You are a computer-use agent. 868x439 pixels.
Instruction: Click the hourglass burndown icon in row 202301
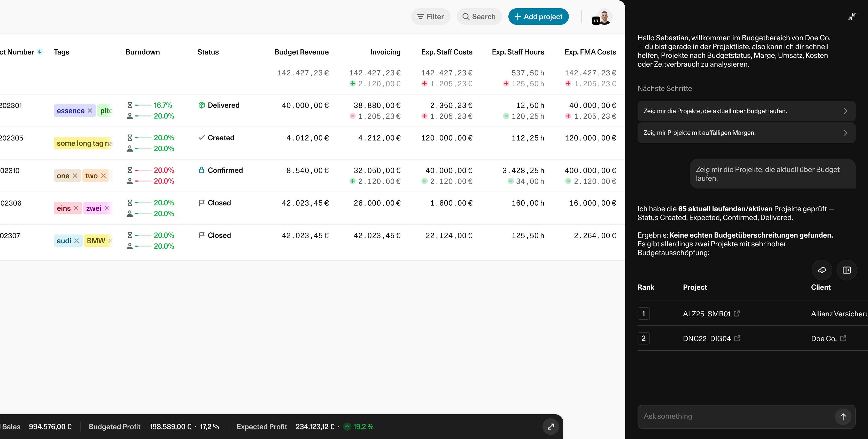click(130, 105)
